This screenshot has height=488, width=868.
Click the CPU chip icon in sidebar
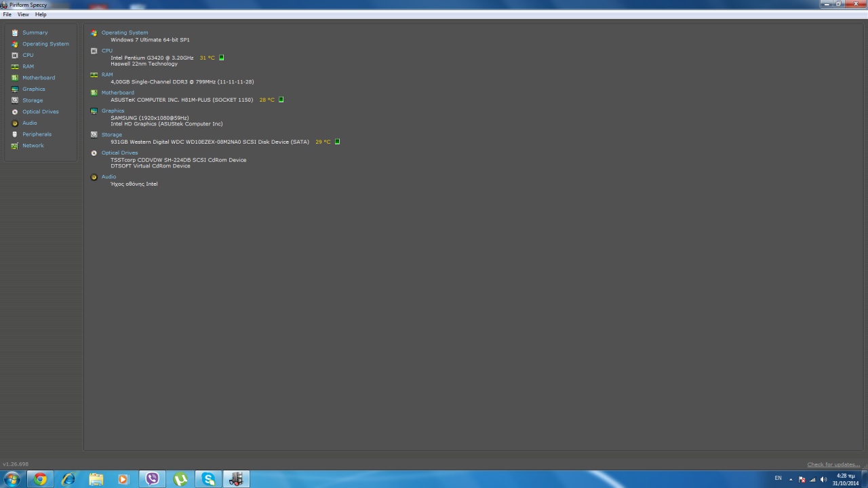coord(15,55)
